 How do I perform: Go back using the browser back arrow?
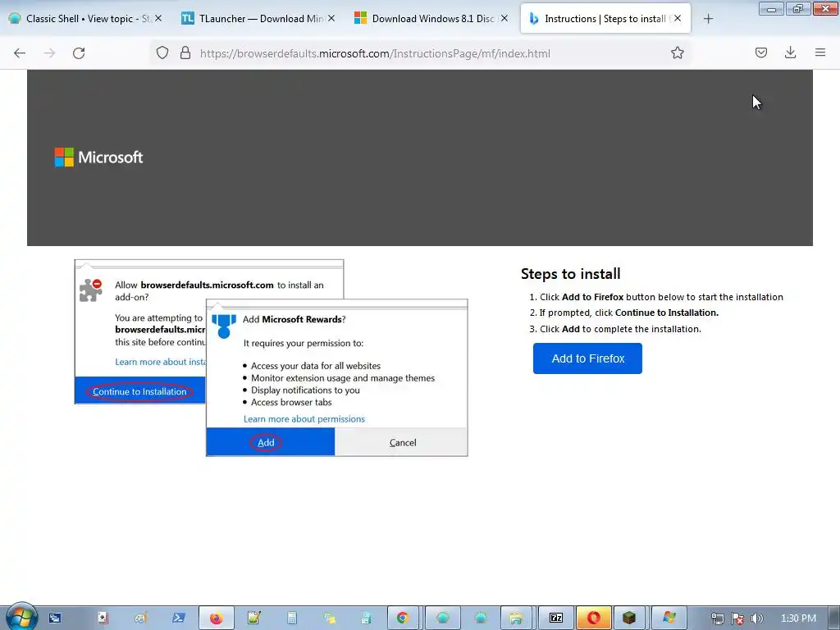coord(20,53)
